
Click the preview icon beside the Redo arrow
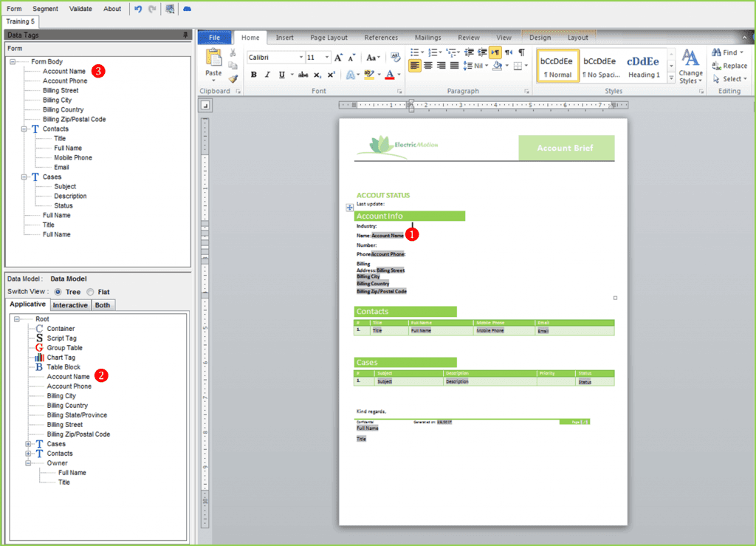point(170,9)
